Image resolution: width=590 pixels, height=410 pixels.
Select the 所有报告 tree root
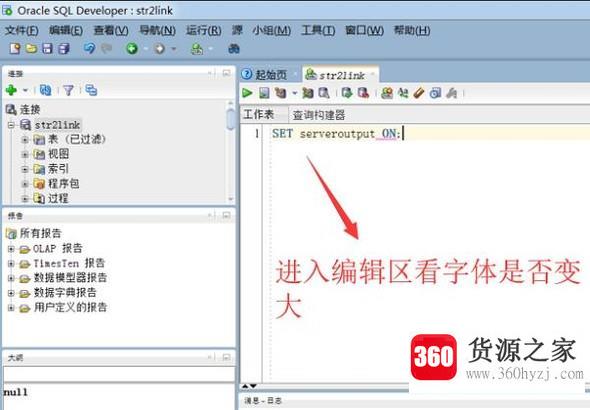40,233
